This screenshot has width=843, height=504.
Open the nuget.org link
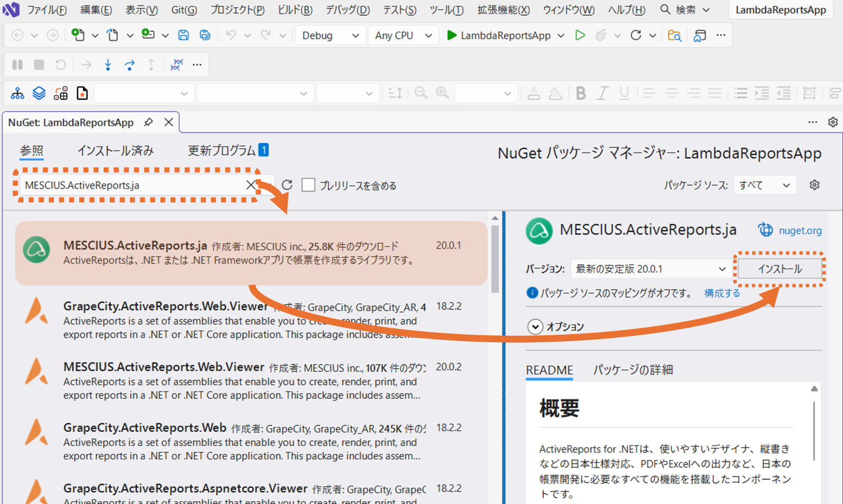click(800, 230)
